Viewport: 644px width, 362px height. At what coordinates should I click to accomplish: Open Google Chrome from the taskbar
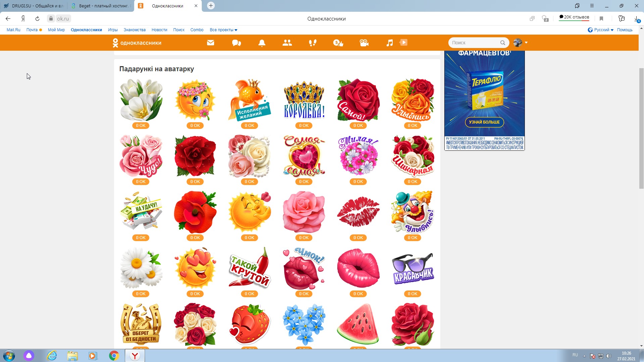(x=114, y=356)
